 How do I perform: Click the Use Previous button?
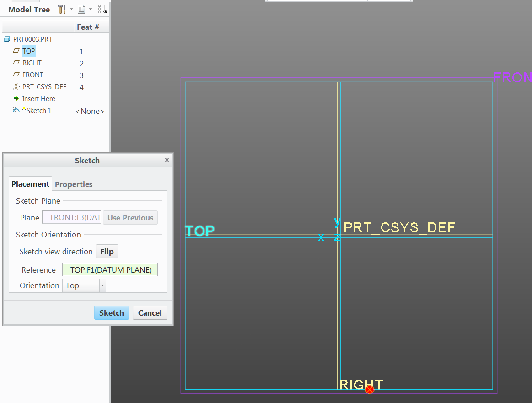(130, 218)
